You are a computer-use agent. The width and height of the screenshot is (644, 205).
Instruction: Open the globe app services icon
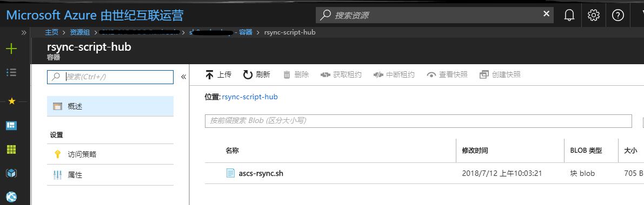coord(11,197)
